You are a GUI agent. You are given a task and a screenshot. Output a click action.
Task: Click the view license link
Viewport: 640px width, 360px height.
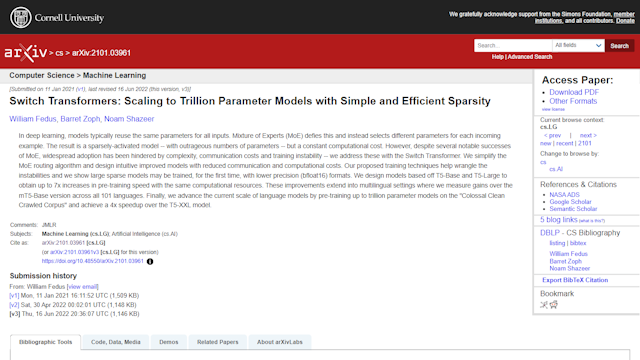click(553, 109)
